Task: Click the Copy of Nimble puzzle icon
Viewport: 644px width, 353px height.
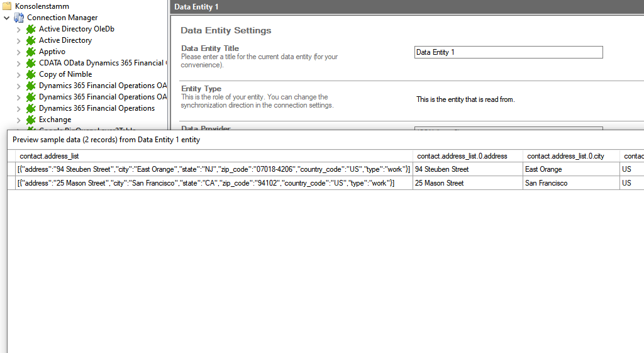Action: point(31,74)
